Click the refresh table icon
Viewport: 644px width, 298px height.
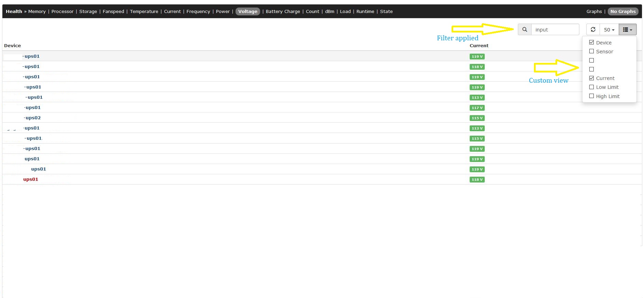[593, 30]
